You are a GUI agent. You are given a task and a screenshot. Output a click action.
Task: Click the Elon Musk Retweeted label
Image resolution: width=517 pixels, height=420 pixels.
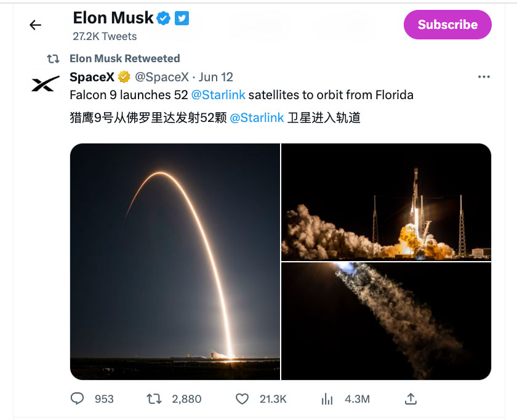[x=124, y=59]
